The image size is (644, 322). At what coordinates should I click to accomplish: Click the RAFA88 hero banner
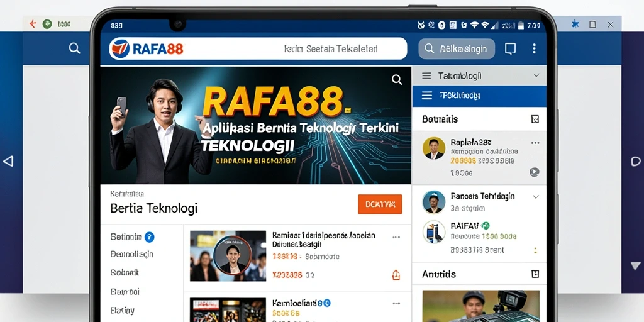coord(256,125)
